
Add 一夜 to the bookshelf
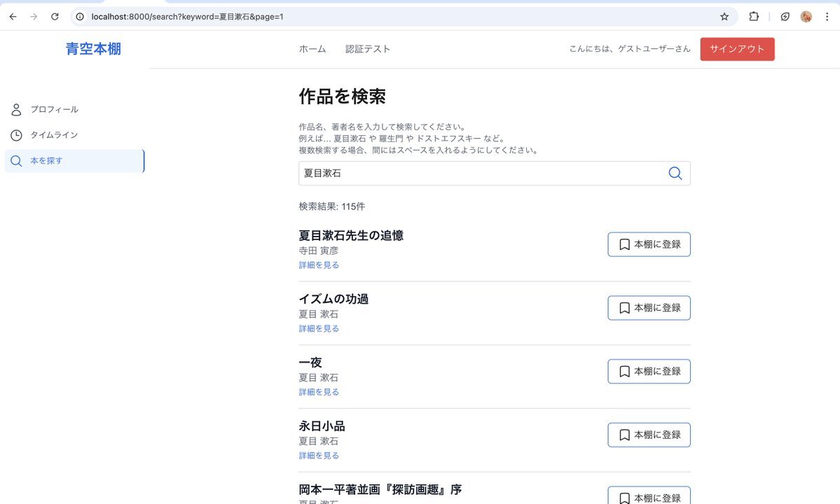pos(649,372)
